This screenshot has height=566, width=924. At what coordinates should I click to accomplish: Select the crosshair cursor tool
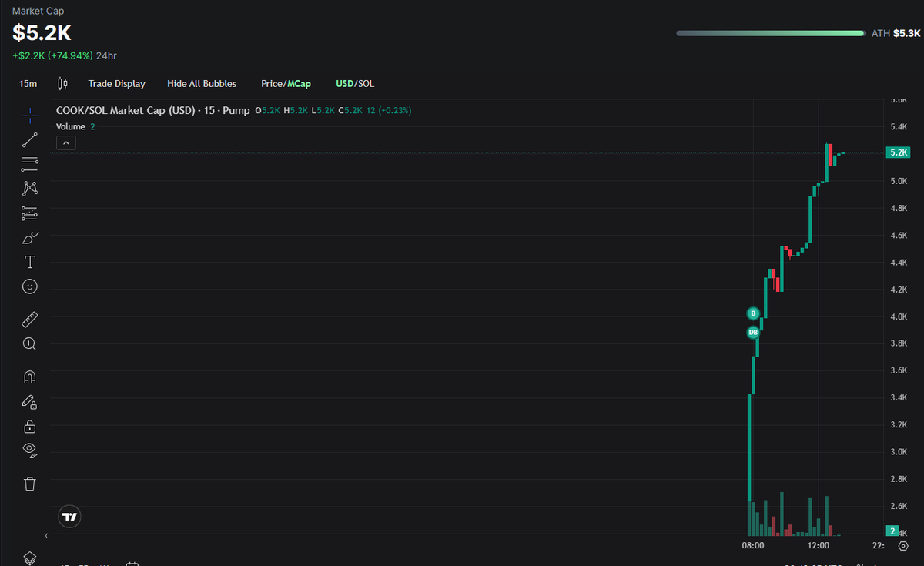click(x=29, y=116)
